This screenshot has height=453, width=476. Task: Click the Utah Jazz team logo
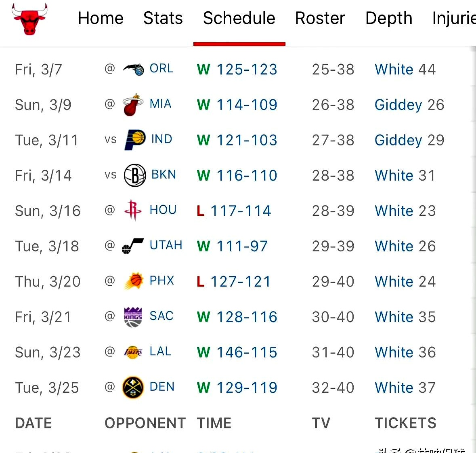pos(133,246)
